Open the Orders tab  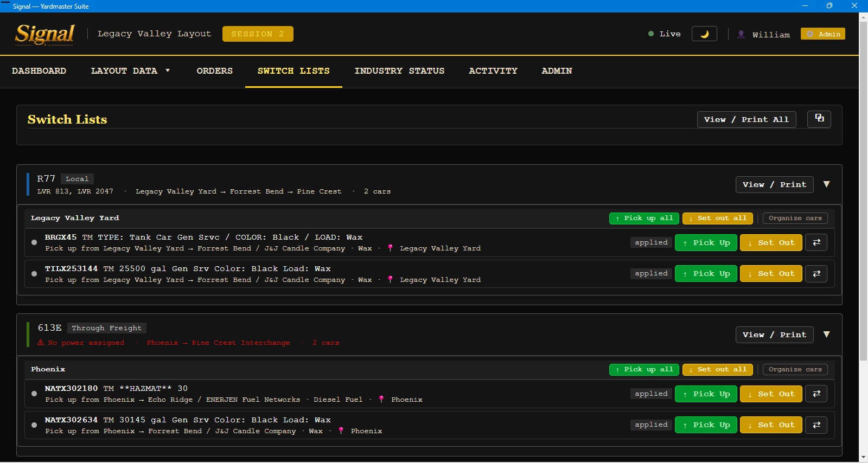click(214, 71)
